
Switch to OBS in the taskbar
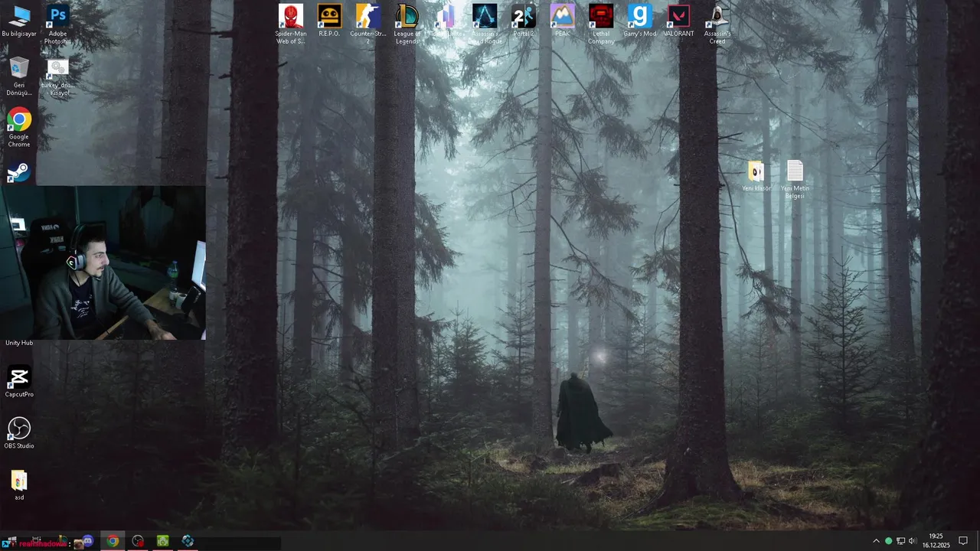click(138, 541)
